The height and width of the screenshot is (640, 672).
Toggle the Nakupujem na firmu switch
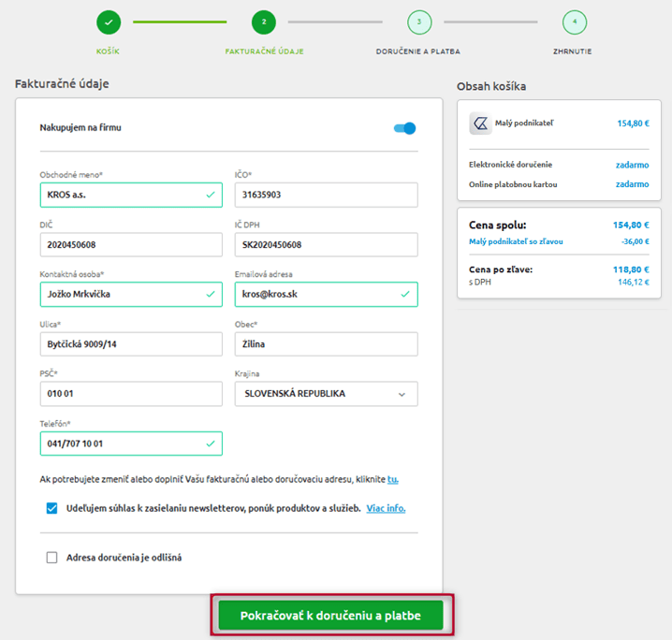[404, 128]
